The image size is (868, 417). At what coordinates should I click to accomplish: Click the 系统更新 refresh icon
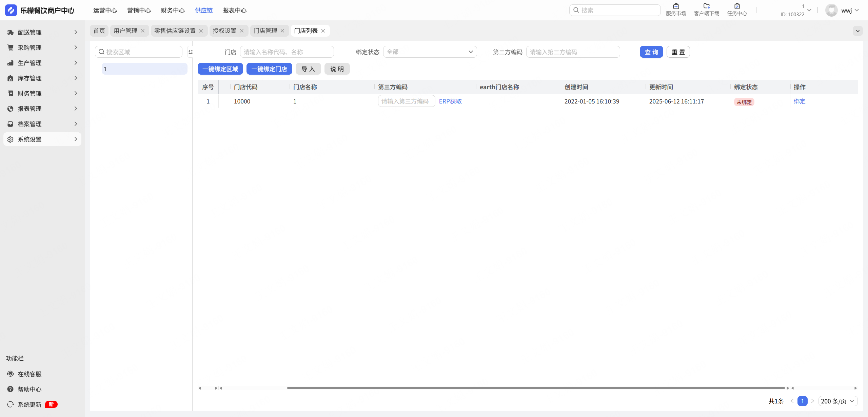(11, 404)
